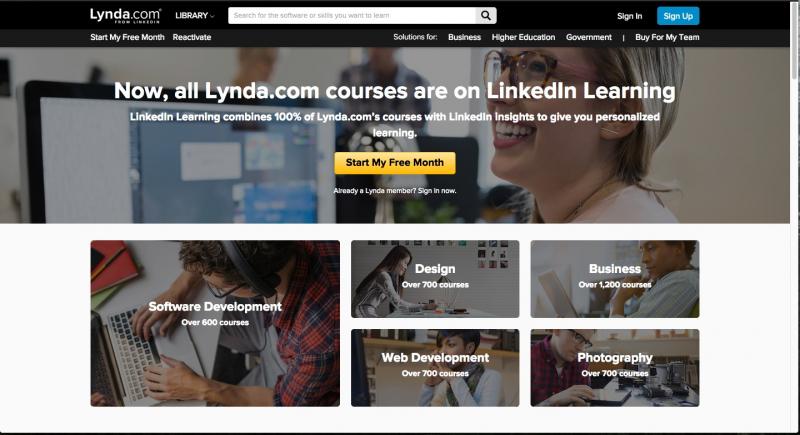Click yellow Start My Free Month button
Screen dimensions: 800x435
pyautogui.click(x=395, y=163)
